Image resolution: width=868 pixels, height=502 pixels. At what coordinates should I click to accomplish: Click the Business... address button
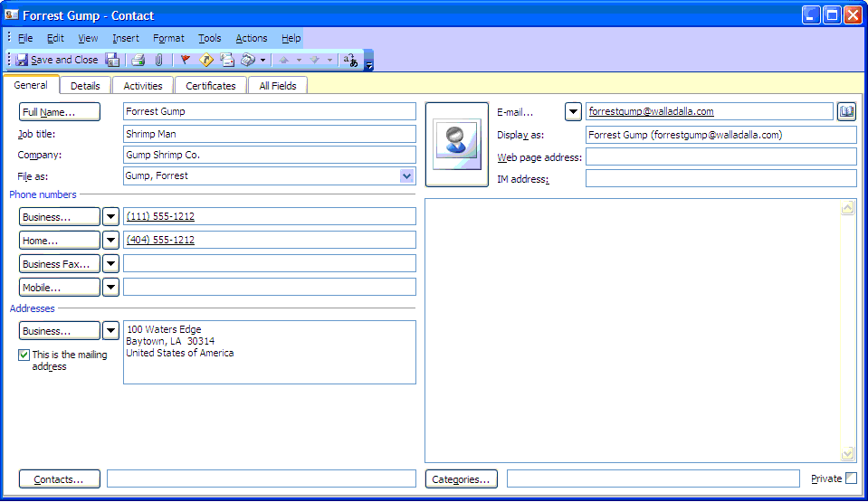pos(60,330)
